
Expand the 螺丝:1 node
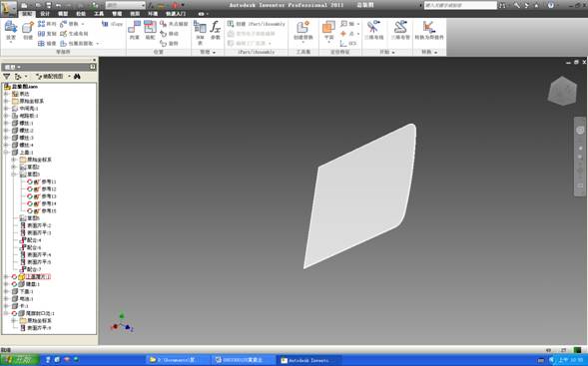point(6,123)
